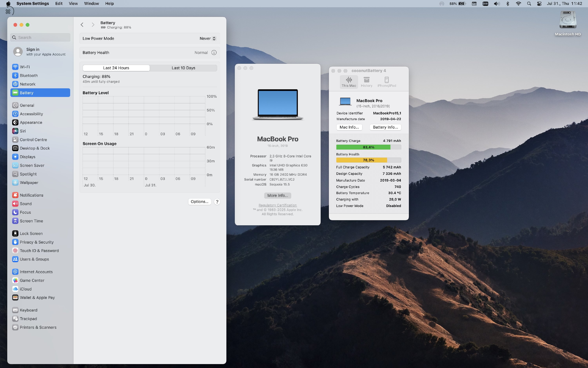588x368 pixels.
Task: Open Desktop & Dock settings
Action: (40, 148)
